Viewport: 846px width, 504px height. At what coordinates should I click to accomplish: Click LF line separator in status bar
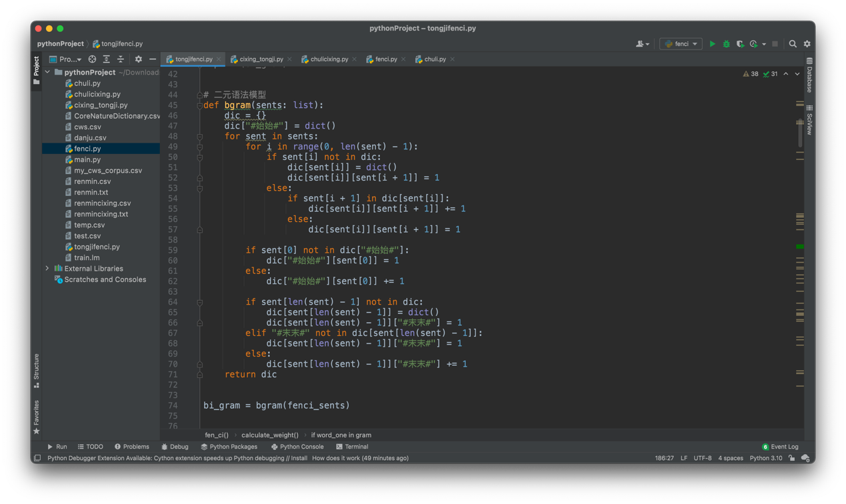pos(683,458)
